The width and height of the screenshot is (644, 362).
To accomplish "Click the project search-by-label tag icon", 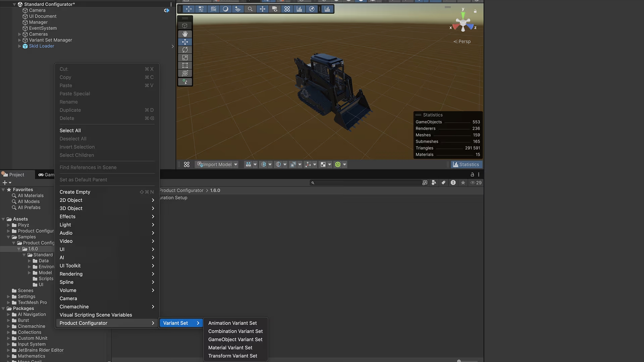I will (443, 183).
